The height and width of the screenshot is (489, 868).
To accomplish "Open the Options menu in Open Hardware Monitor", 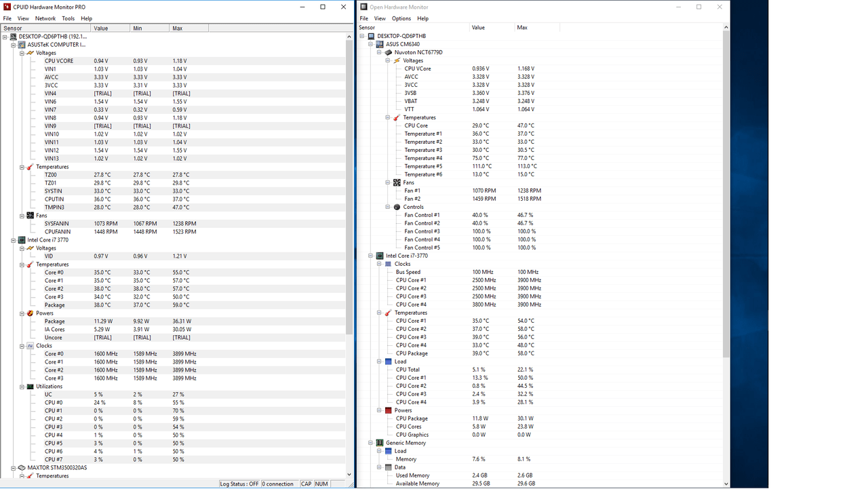I will pos(401,18).
